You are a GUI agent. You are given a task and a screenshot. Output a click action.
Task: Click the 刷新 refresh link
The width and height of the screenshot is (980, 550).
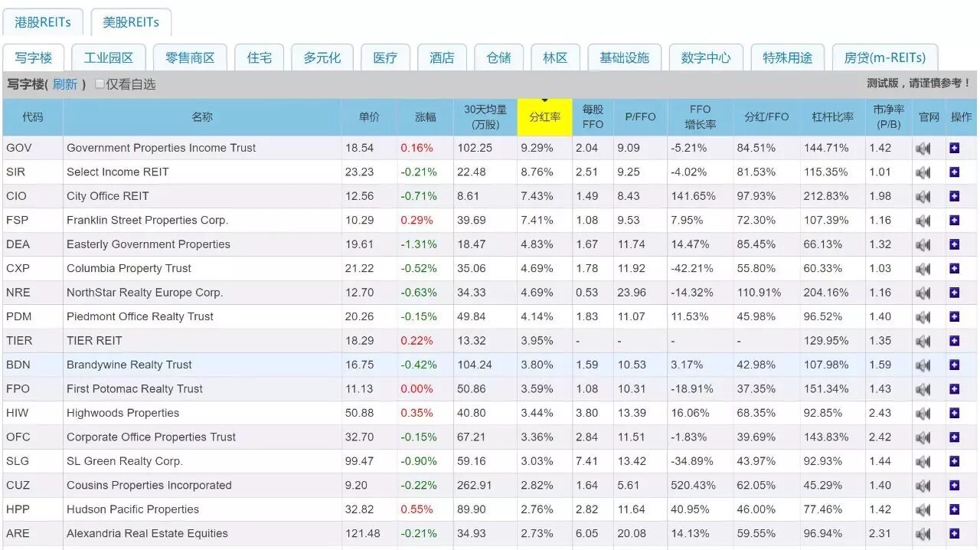[65, 84]
